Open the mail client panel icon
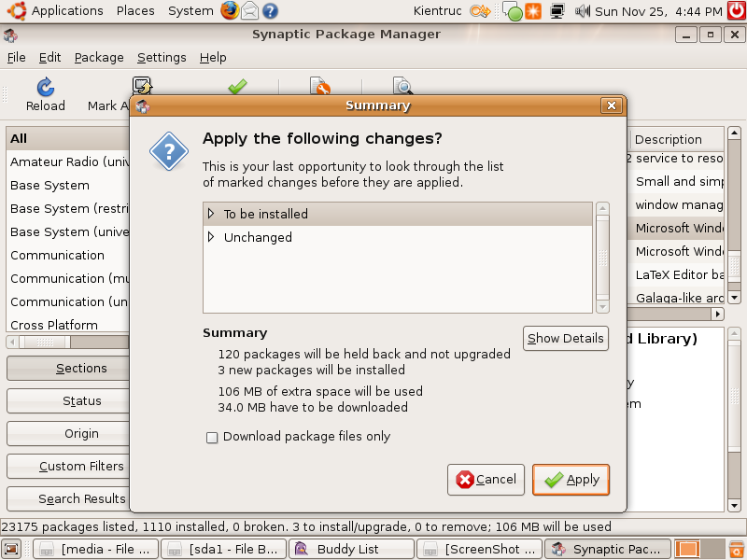This screenshot has width=747, height=560. [x=249, y=11]
